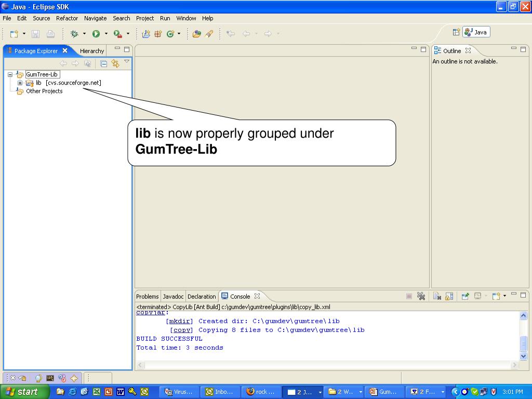
Task: Launch Debug with the bug icon
Action: pos(74,34)
